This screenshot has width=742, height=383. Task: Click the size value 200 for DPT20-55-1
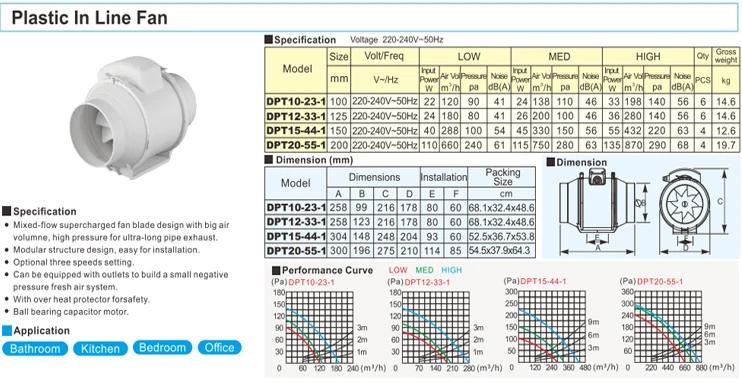click(338, 145)
